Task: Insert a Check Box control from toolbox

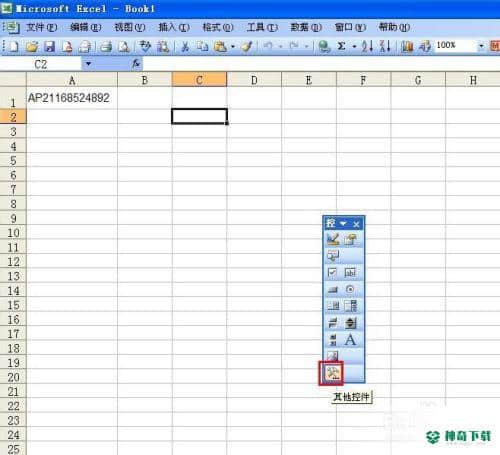Action: pos(333,272)
